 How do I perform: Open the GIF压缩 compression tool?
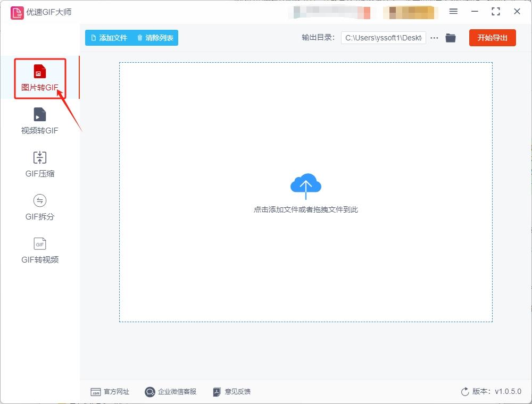click(39, 163)
